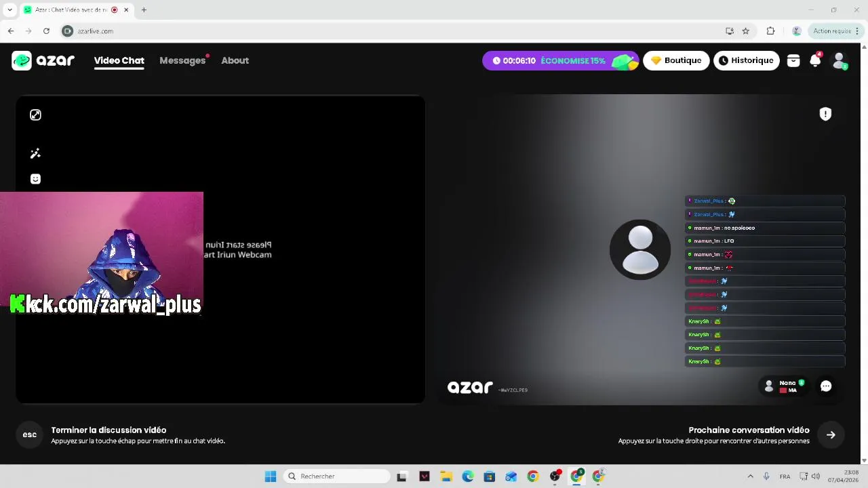Viewport: 868px width, 488px height.
Task: Open the OBS icon in the taskbar
Action: (555, 476)
